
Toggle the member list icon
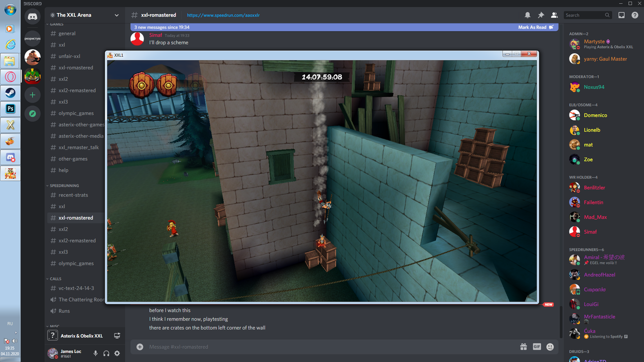click(x=554, y=15)
